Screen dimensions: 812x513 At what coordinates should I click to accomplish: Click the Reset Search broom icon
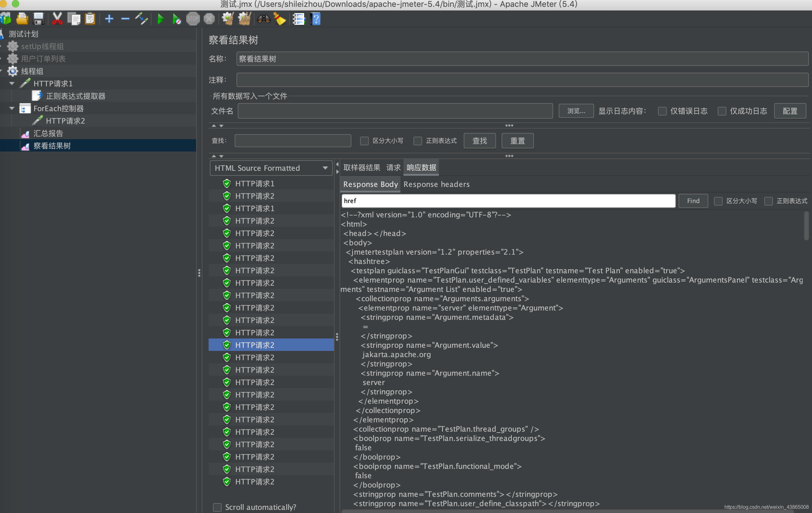pos(280,19)
